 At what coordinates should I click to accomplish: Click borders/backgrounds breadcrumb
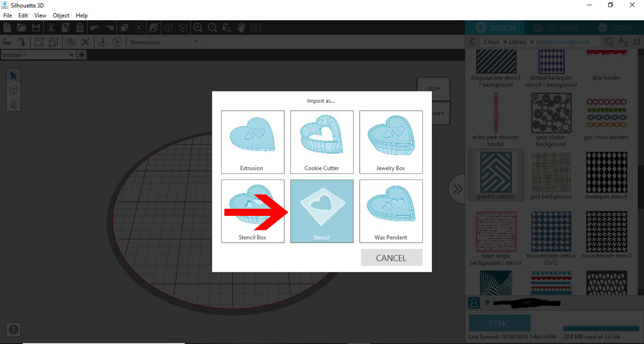[563, 42]
